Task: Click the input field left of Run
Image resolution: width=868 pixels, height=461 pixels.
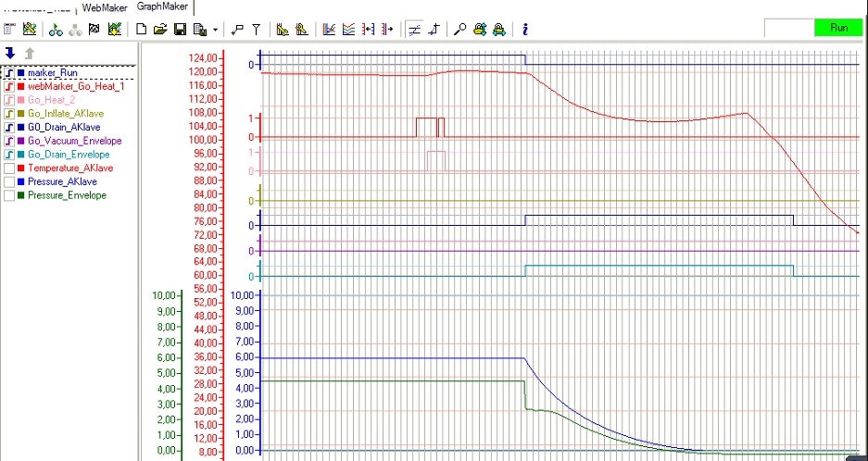Action: [788, 28]
